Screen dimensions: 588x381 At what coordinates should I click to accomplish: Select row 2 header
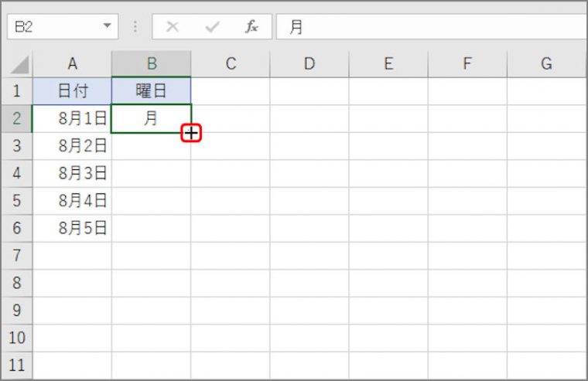coord(17,118)
